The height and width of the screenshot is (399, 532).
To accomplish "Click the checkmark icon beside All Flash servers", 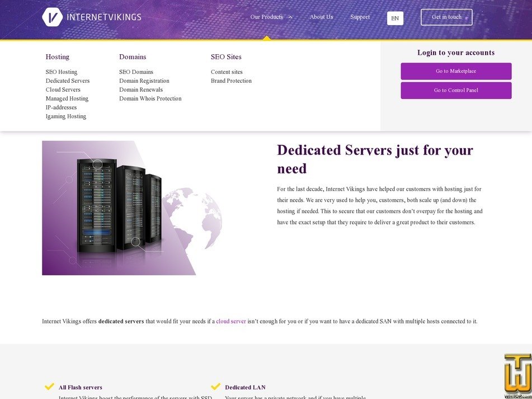I will point(50,387).
